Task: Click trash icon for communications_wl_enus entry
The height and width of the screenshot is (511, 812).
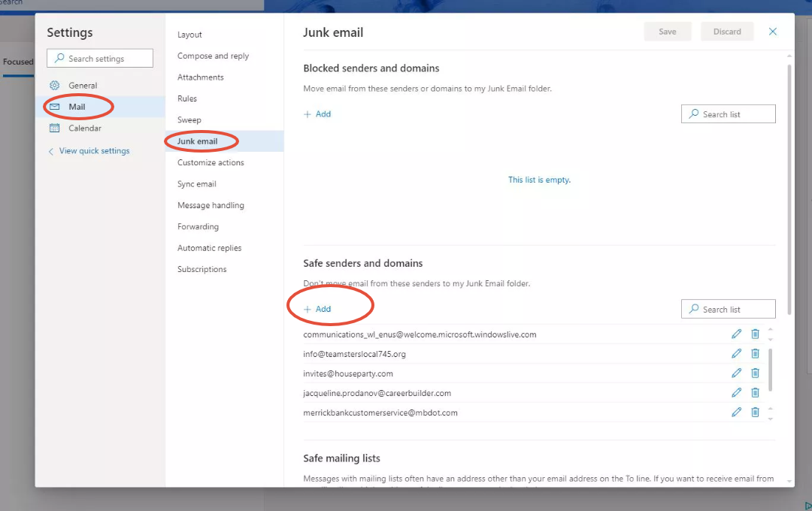Action: point(755,334)
